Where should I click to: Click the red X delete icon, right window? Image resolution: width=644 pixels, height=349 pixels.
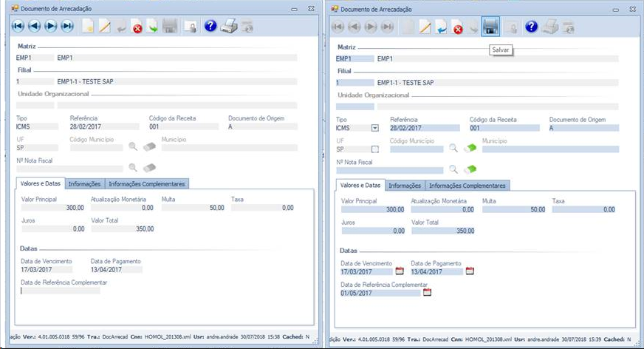[457, 28]
